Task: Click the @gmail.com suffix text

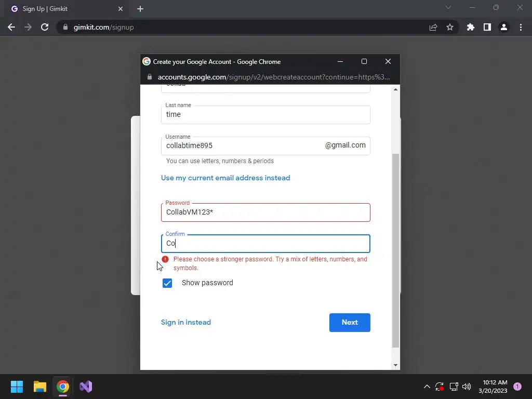Action: tap(345, 145)
